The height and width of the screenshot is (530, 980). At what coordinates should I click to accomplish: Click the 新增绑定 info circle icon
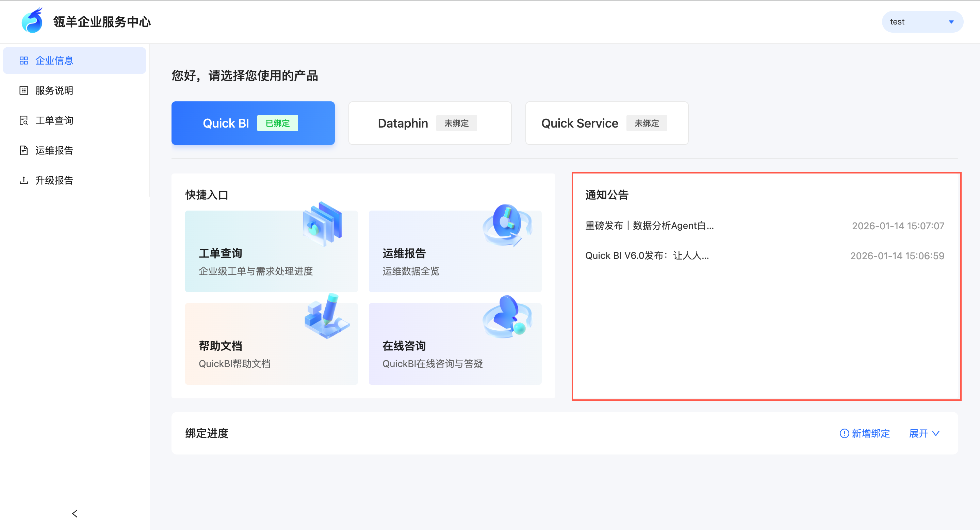pos(844,433)
